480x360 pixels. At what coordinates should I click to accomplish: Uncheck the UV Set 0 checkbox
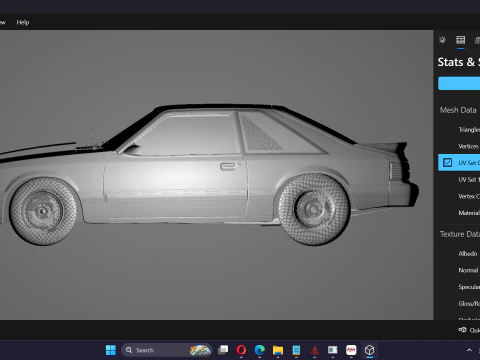[447, 163]
